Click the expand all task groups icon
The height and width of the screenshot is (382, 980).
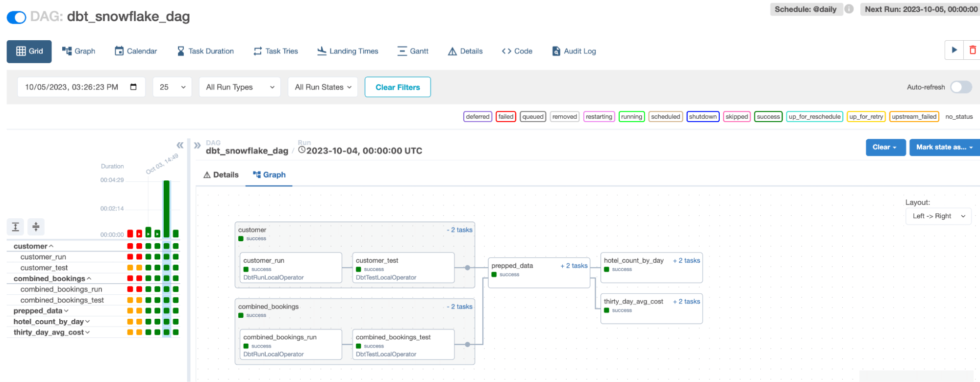point(16,227)
